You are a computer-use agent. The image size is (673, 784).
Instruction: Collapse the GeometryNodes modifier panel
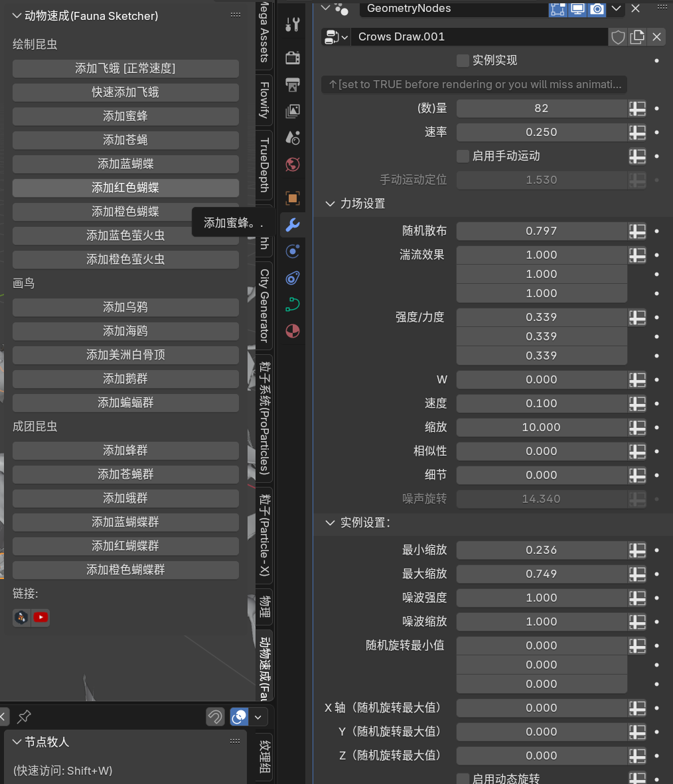[325, 8]
